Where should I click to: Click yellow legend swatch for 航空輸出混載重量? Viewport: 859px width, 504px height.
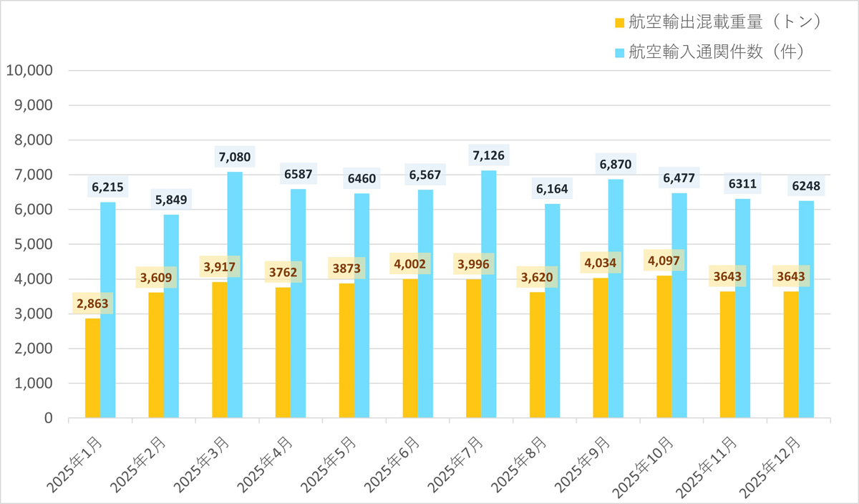pyautogui.click(x=620, y=23)
